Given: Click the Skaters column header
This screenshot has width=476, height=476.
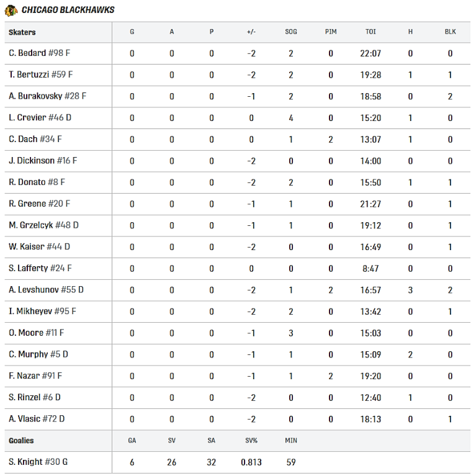Looking at the screenshot, I should [x=22, y=32].
